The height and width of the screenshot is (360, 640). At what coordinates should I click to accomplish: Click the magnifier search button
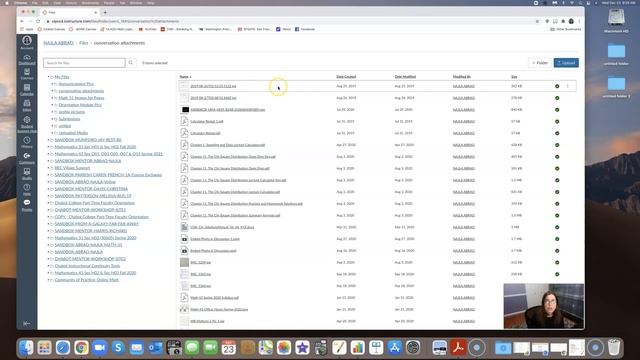coord(131,63)
